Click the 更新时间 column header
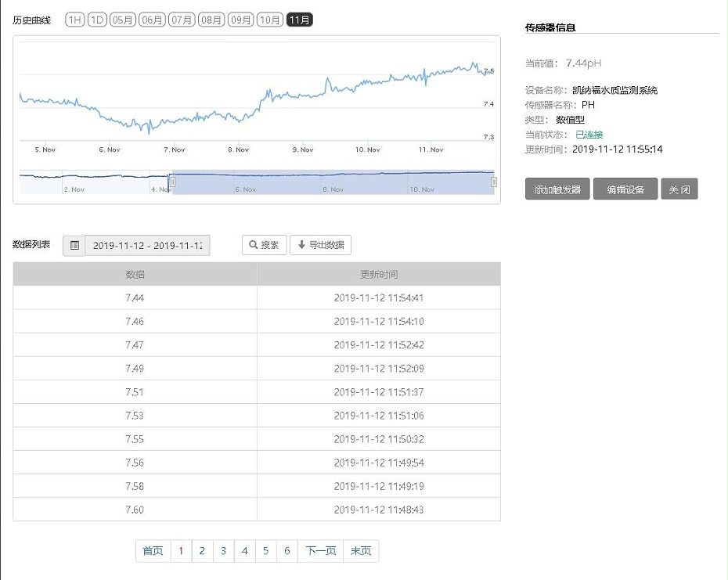The width and height of the screenshot is (728, 580). (x=379, y=274)
